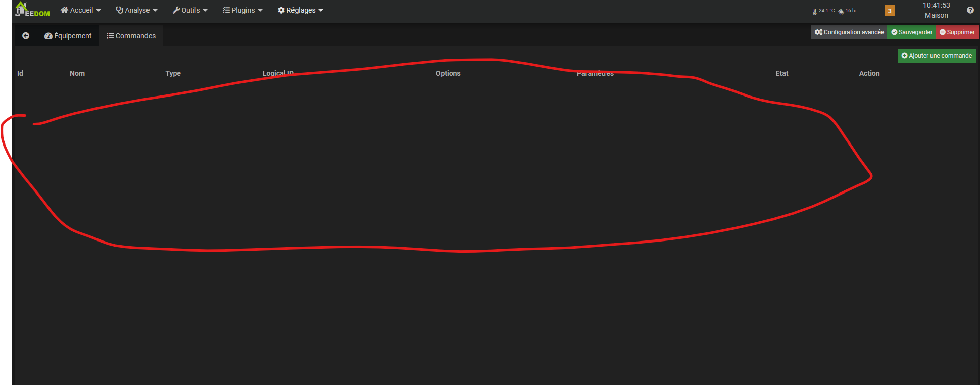This screenshot has width=980, height=385.
Task: Open the orange notification badge showing 3
Action: click(890, 11)
